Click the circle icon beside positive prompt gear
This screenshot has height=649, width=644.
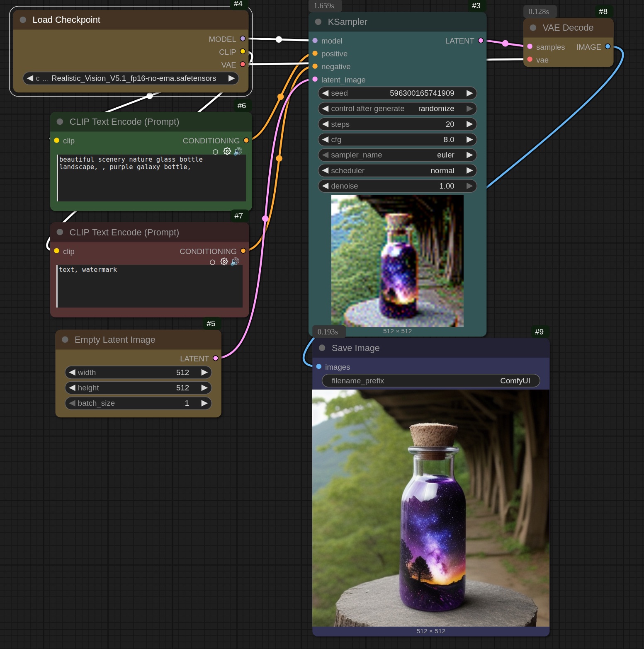(215, 152)
